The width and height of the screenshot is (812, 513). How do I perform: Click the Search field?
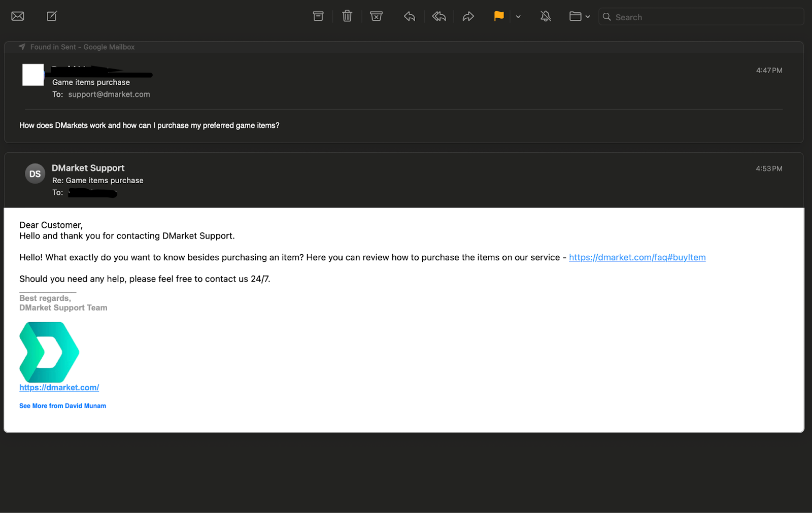(x=701, y=17)
